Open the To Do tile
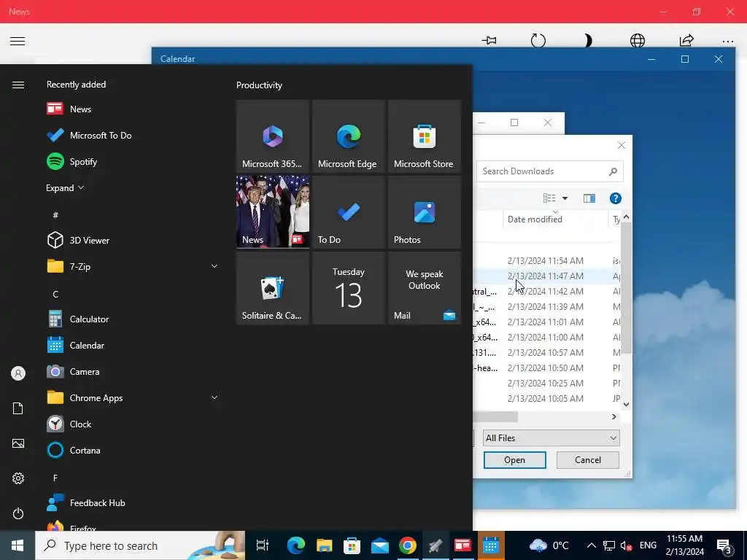 (x=348, y=212)
